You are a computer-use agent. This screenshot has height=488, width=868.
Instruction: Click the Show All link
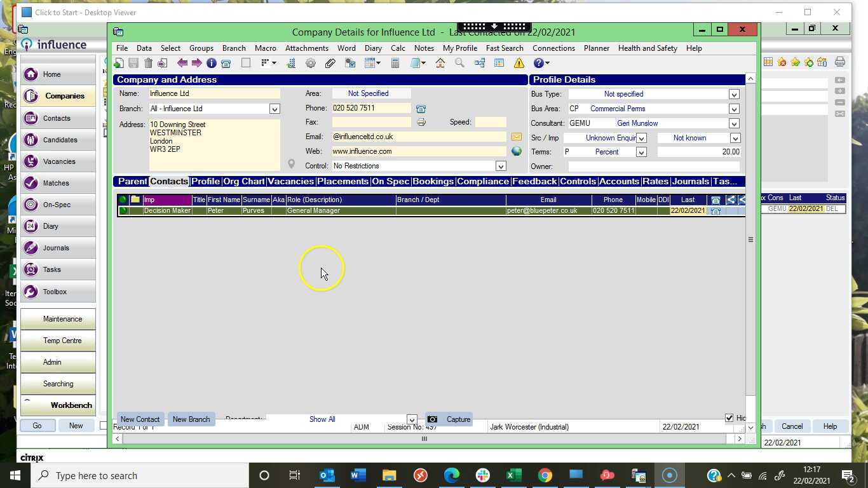coord(322,419)
